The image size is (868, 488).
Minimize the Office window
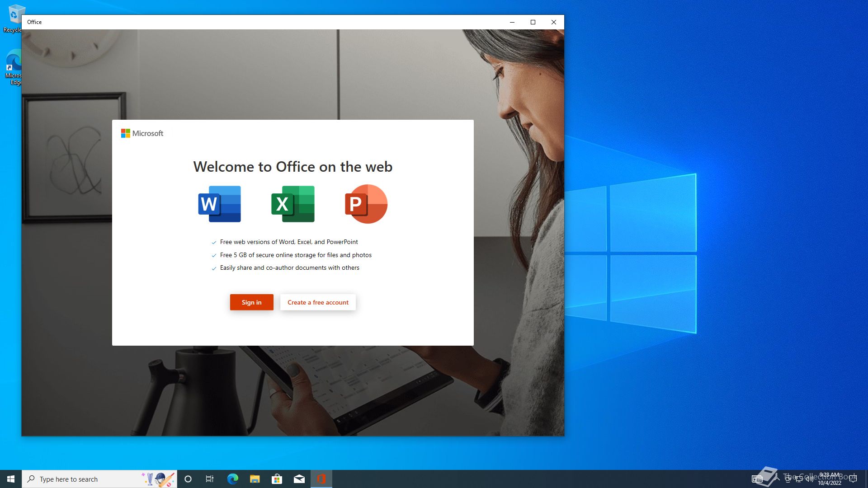coord(512,22)
